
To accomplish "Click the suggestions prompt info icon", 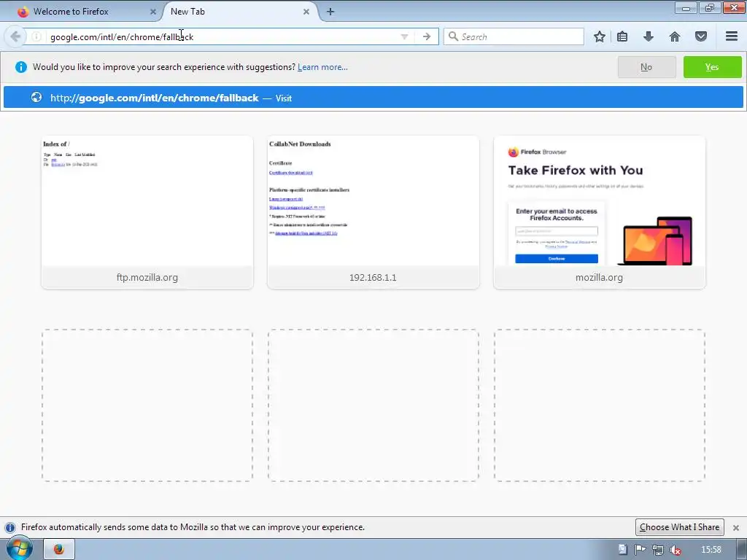I will click(x=21, y=67).
